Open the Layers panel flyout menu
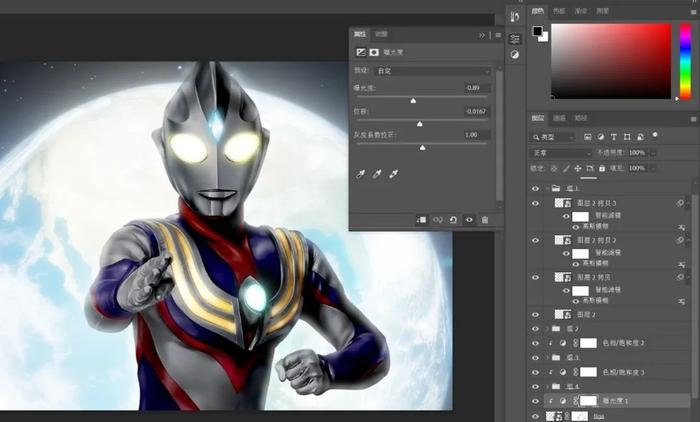Viewport: 700px width, 422px height. pos(693,119)
